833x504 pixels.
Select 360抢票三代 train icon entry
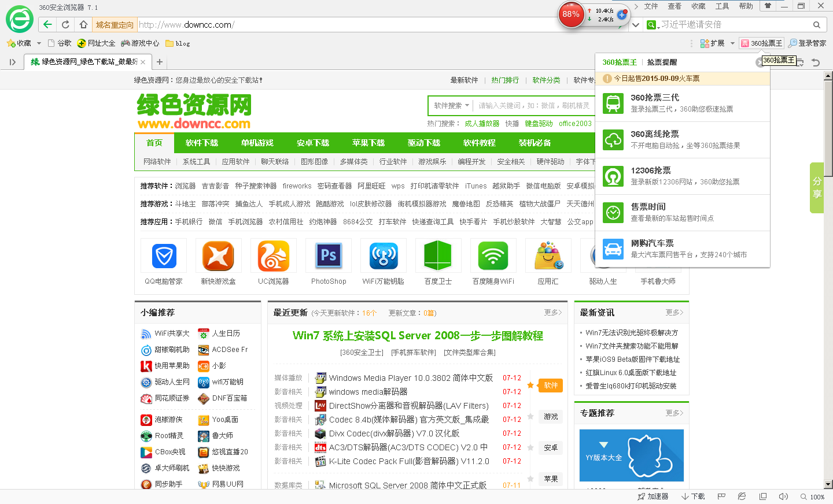tap(613, 103)
